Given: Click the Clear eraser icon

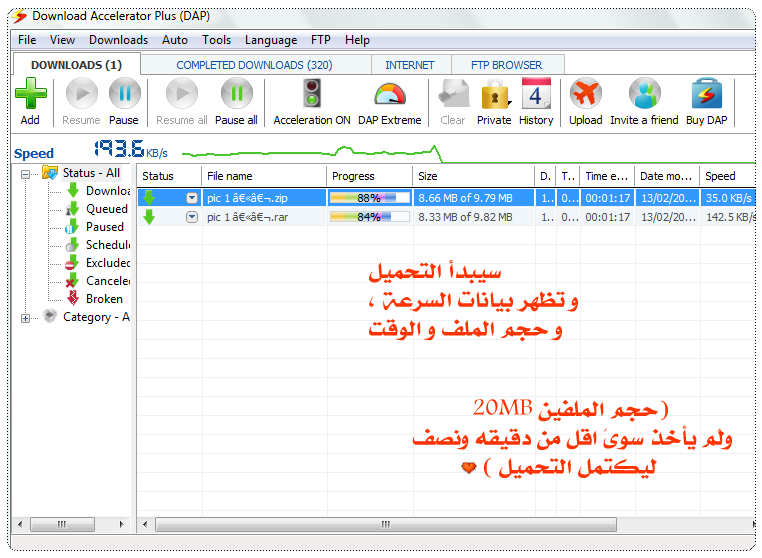Looking at the screenshot, I should 453,94.
